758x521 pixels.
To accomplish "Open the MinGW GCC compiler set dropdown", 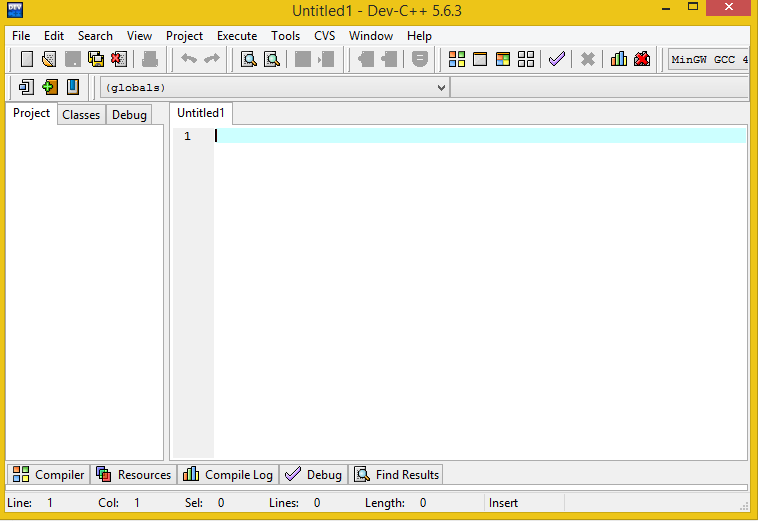I will tap(709, 59).
